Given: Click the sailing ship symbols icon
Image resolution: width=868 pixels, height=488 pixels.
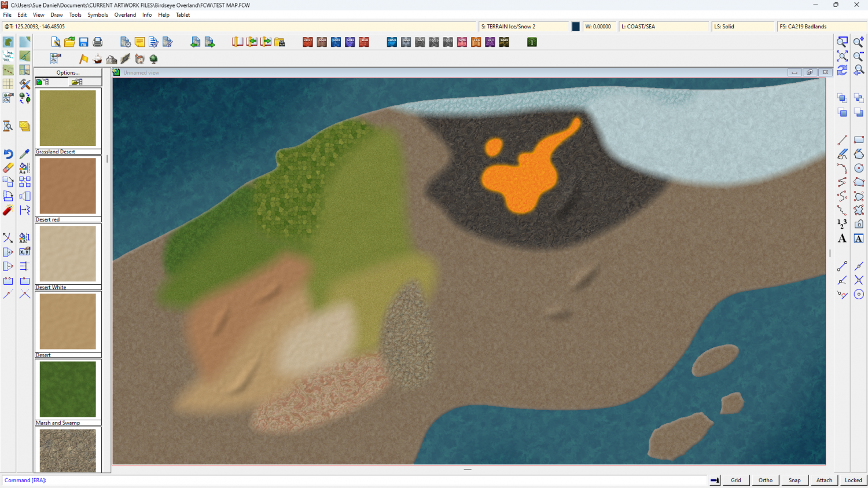Looking at the screenshot, I should 98,59.
